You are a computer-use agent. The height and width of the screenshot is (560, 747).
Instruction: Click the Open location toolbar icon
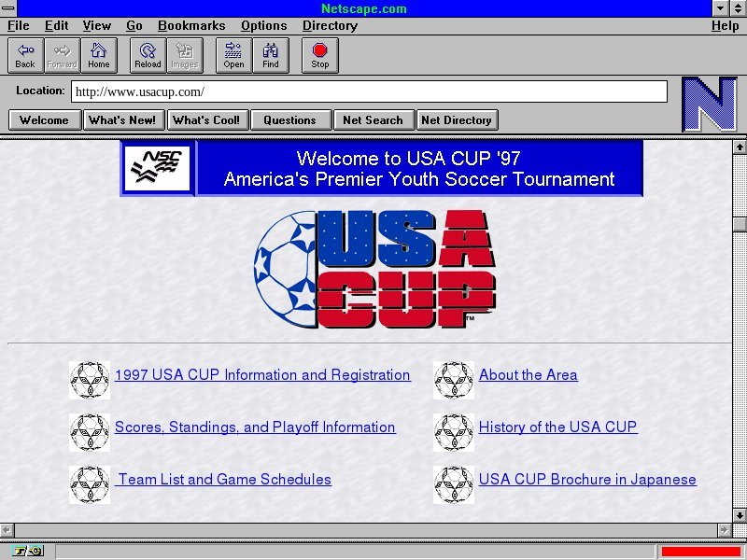point(233,55)
